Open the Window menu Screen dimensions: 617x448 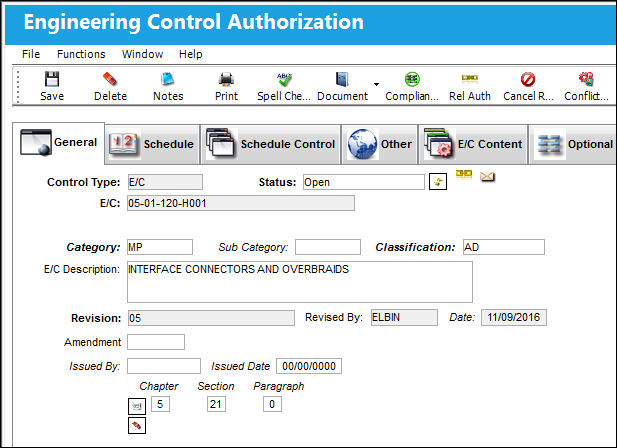(x=142, y=54)
